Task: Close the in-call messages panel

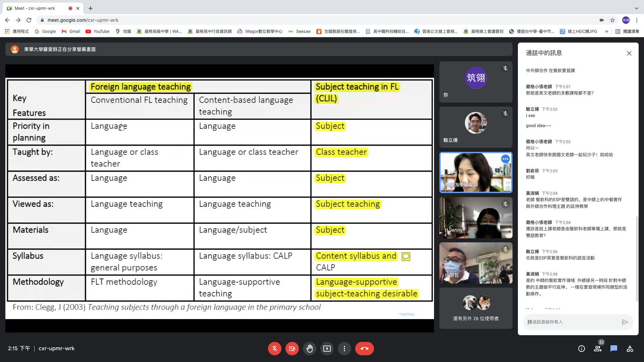Action: point(629,53)
